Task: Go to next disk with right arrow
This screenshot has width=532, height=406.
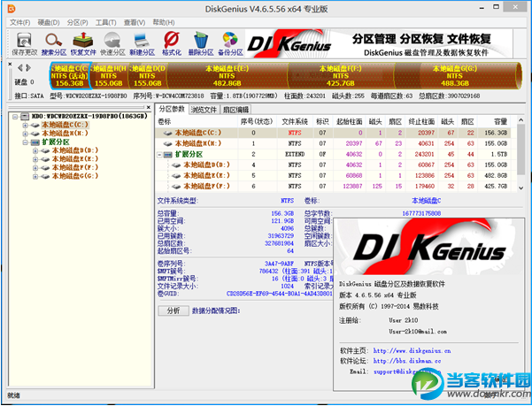Action: pos(28,68)
